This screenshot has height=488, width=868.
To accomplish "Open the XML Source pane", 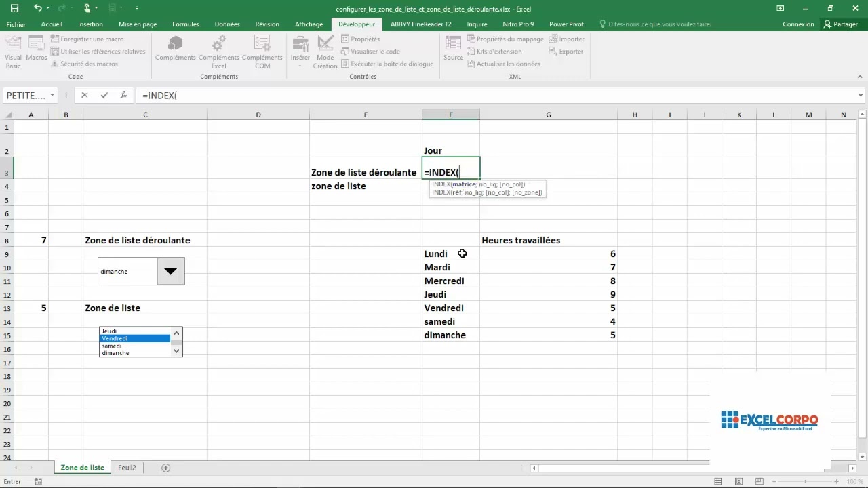I will click(x=453, y=49).
